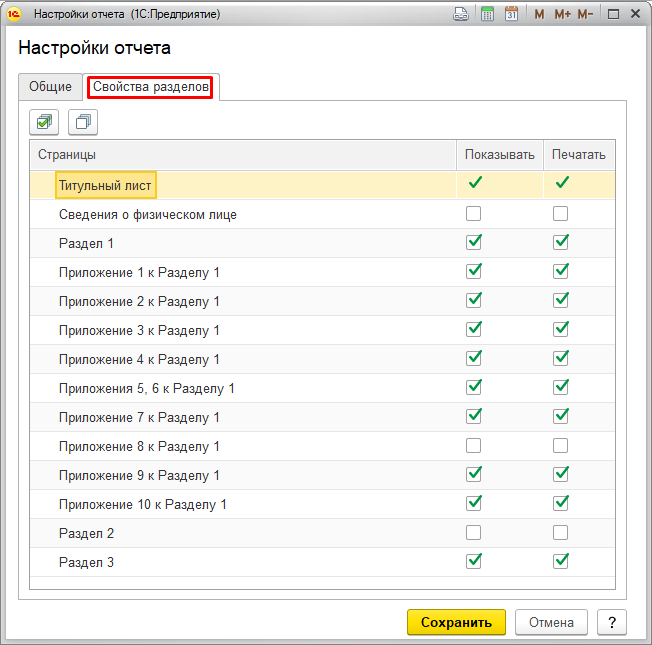Toggle Печатать checkbox for Раздел 2
This screenshot has width=652, height=645.
(561, 533)
